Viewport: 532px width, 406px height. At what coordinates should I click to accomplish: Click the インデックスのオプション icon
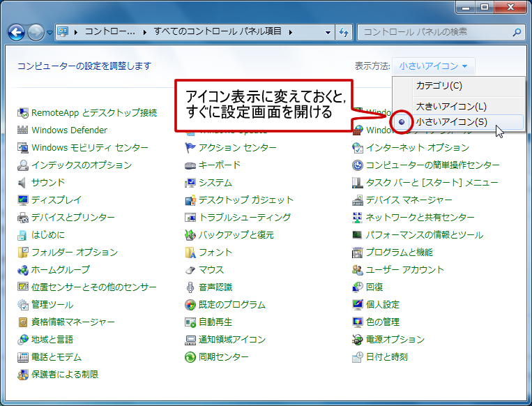(x=23, y=165)
